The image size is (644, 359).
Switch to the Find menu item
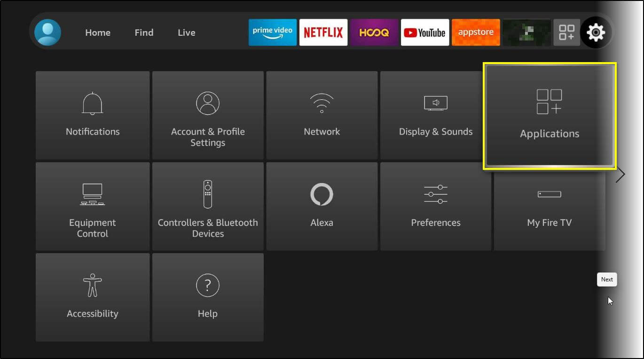pos(144,32)
